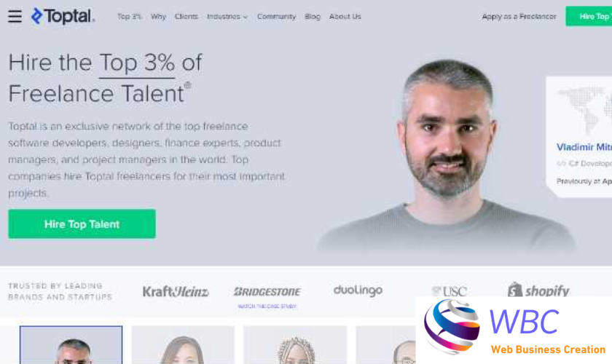Screen dimensions: 612x364
Task: Visit the Blog page
Action: point(313,17)
